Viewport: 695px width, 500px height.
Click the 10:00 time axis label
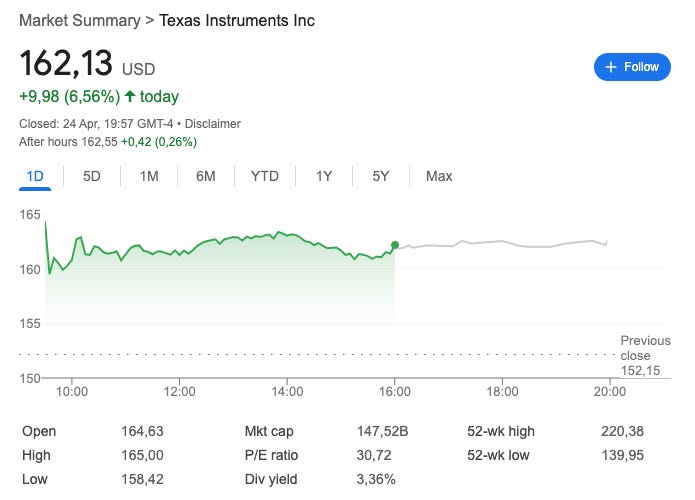click(72, 392)
